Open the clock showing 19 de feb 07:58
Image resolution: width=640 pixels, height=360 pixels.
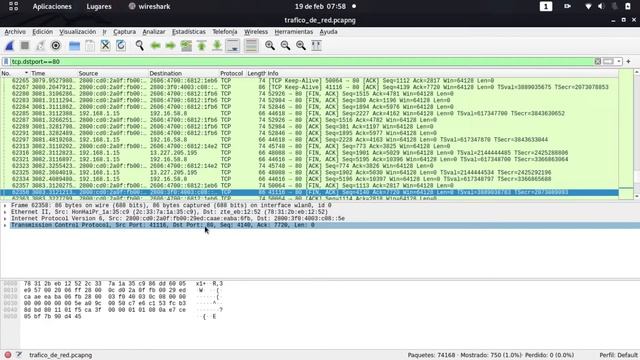pos(320,7)
